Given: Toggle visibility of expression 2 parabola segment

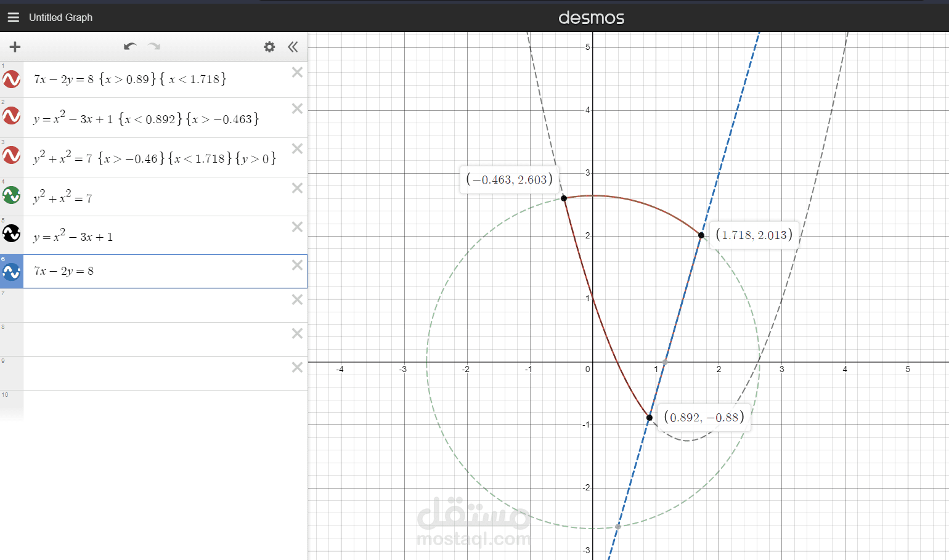Looking at the screenshot, I should click(x=12, y=115).
